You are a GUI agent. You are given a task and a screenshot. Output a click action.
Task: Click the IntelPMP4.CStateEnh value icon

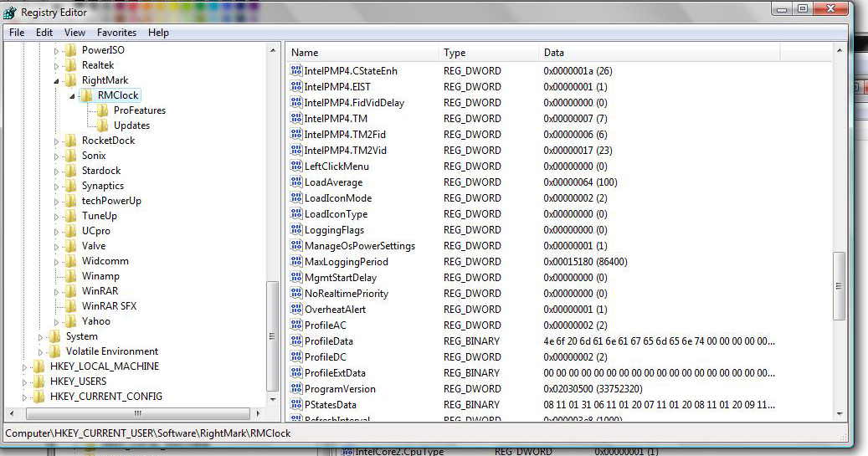tap(296, 71)
